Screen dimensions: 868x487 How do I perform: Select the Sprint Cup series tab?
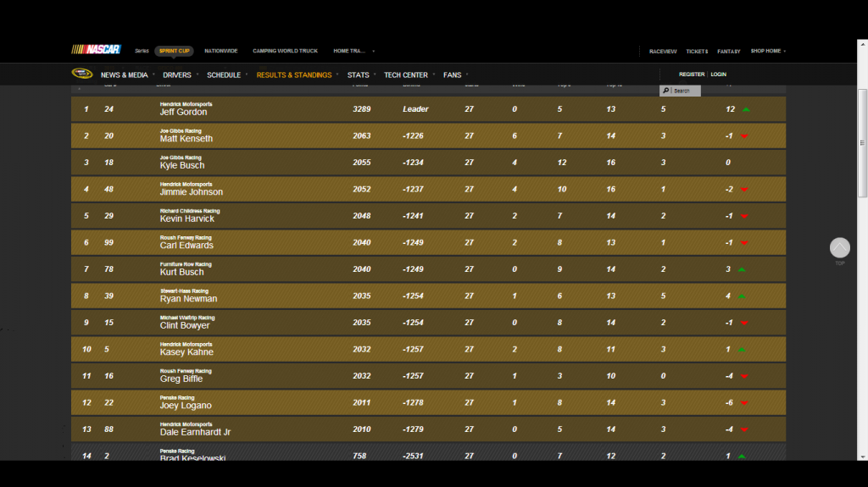point(174,51)
